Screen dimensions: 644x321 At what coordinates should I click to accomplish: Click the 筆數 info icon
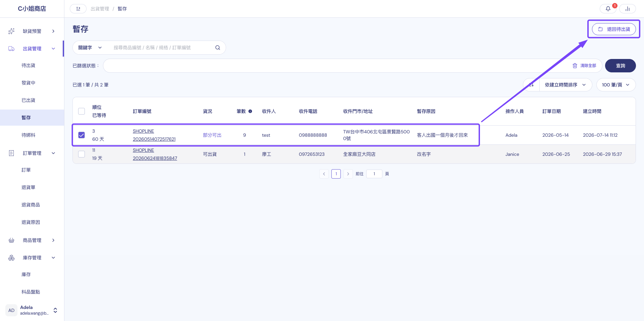[250, 111]
